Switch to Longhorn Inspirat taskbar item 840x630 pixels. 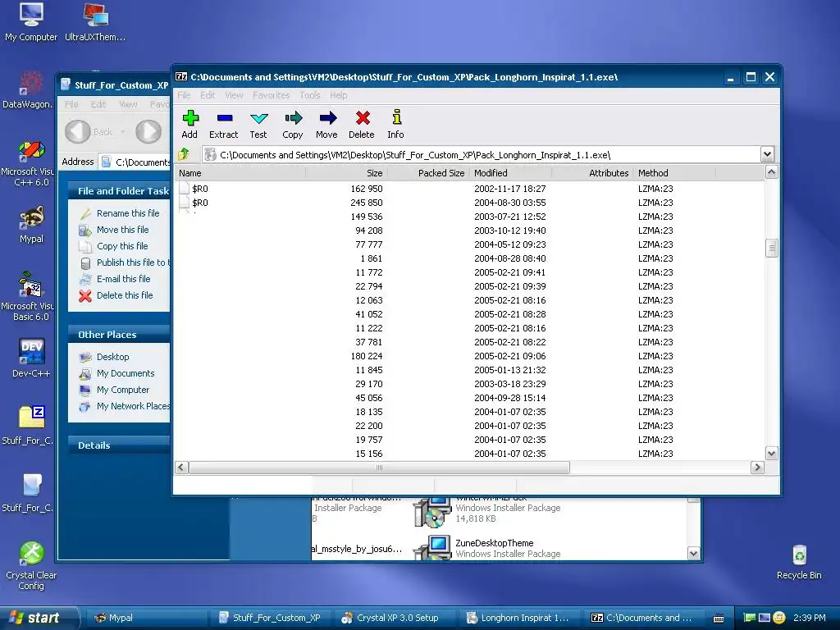(x=518, y=618)
